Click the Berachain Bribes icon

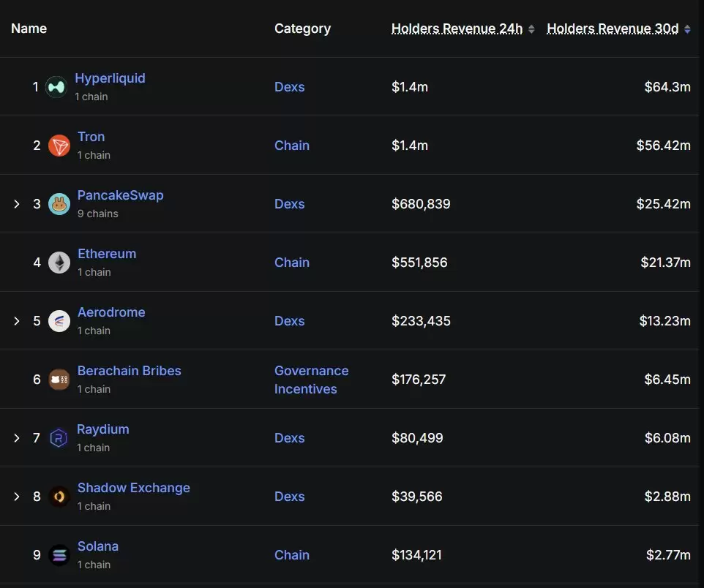[59, 380]
